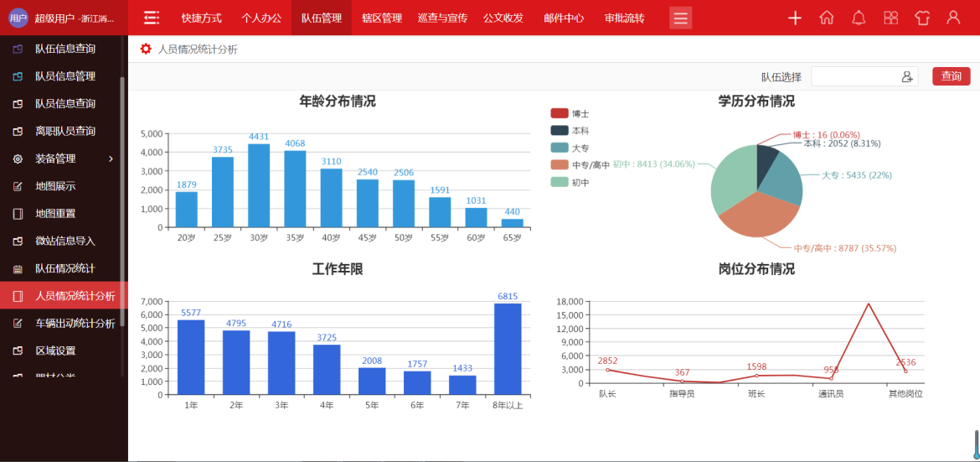Collapse the sidebar menu toggle icon

151,18
